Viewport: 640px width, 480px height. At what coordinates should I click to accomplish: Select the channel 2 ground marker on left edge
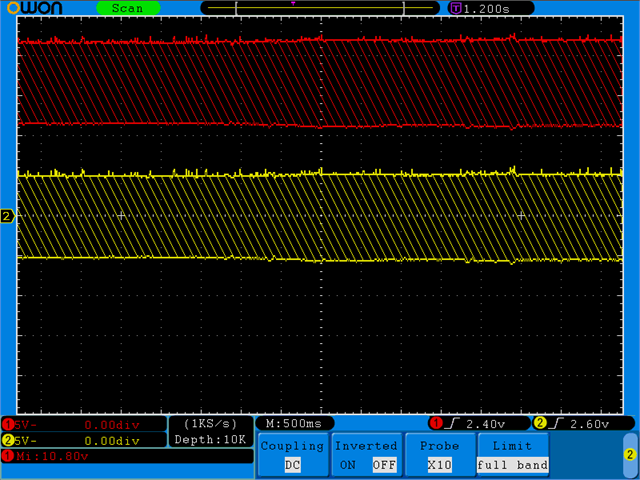click(7, 216)
